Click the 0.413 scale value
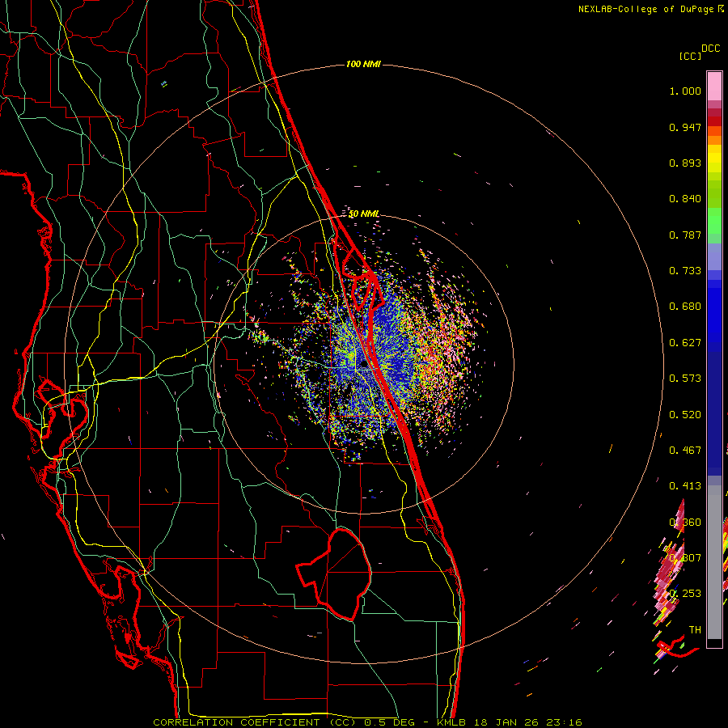The width and height of the screenshot is (728, 728). [685, 486]
